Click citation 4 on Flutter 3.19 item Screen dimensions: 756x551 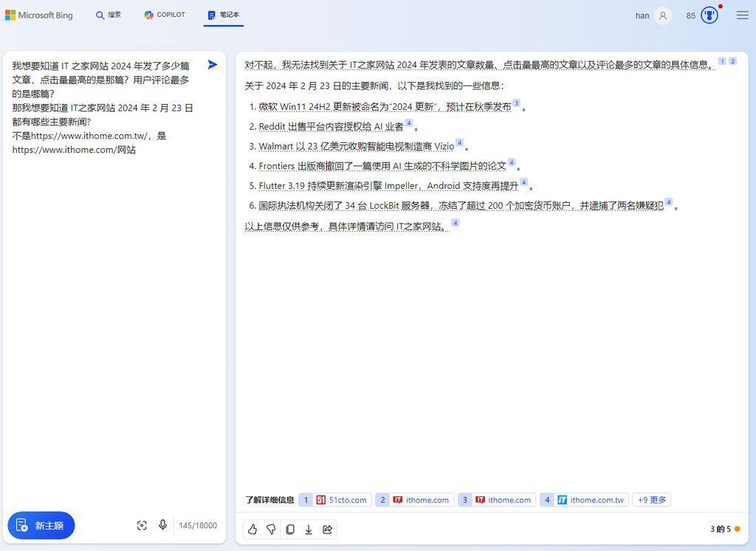(523, 182)
